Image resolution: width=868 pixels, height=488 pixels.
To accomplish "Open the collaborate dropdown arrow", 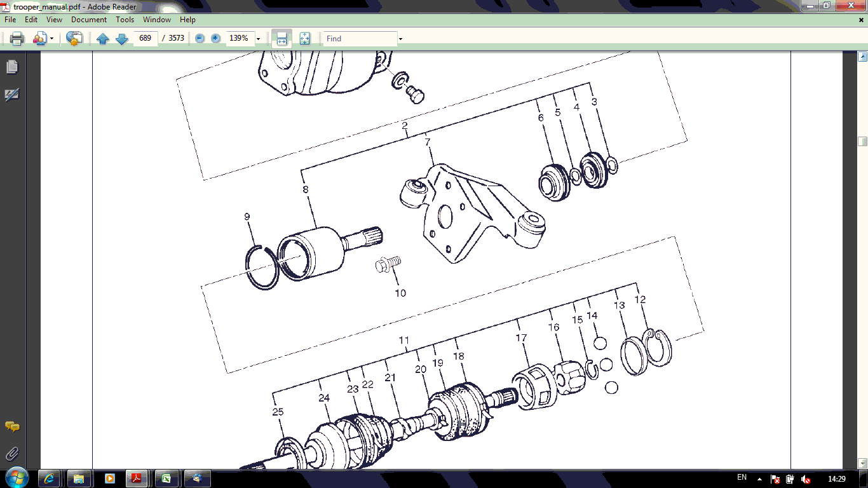I will [x=52, y=39].
